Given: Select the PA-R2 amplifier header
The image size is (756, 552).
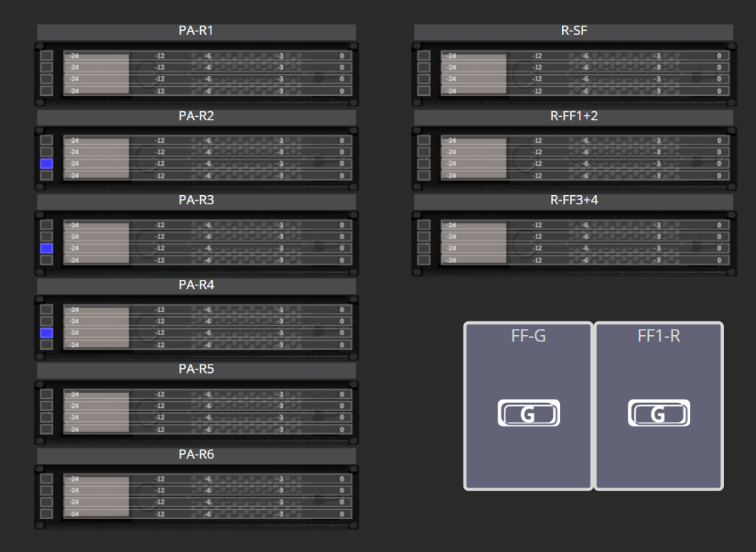Looking at the screenshot, I should (196, 117).
